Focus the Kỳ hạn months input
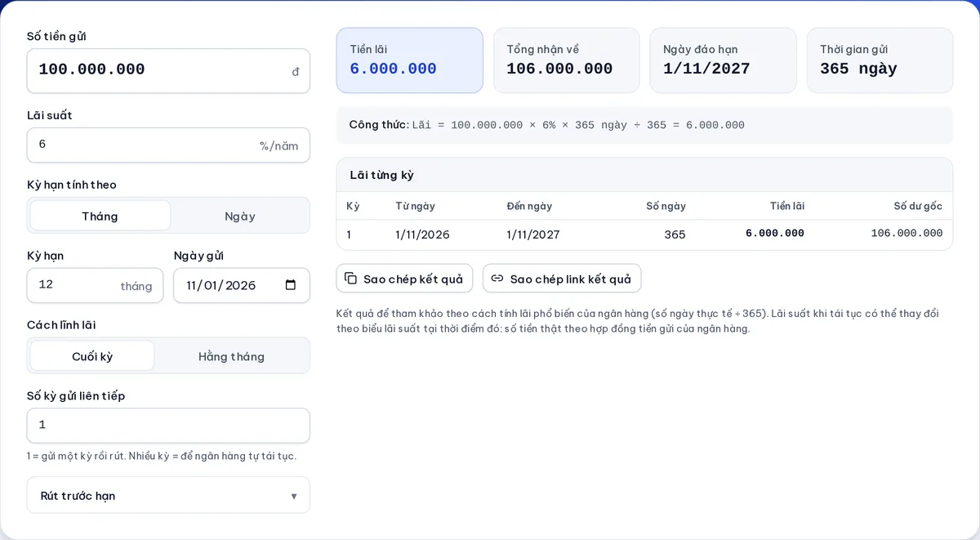This screenshot has width=980, height=540. (x=95, y=285)
